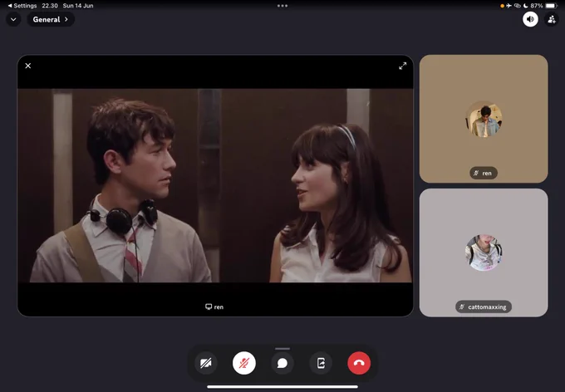Tap the shared movie video stream
Image resolution: width=565 pixels, height=392 pixels.
(215, 185)
